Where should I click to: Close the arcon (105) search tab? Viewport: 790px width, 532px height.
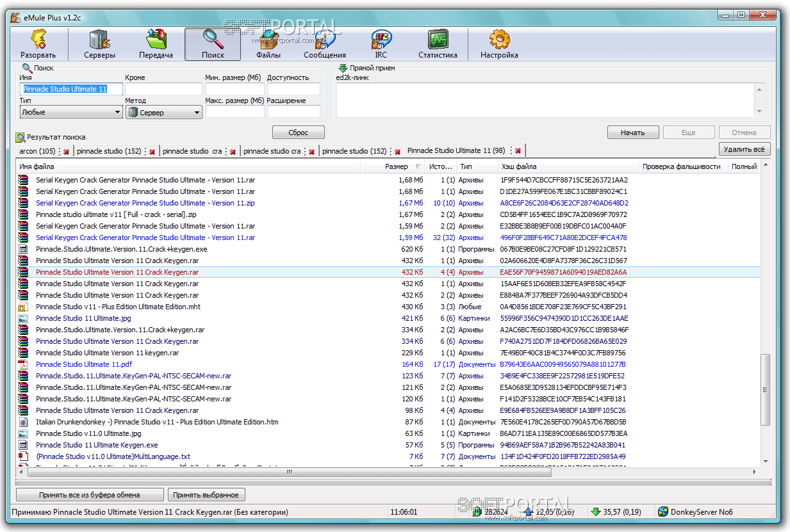pyautogui.click(x=66, y=152)
